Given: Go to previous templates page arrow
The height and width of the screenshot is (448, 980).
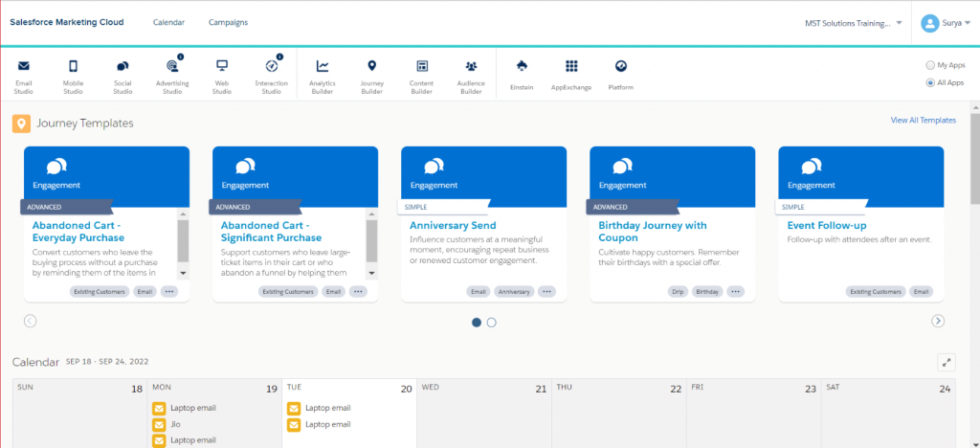Looking at the screenshot, I should tap(30, 321).
